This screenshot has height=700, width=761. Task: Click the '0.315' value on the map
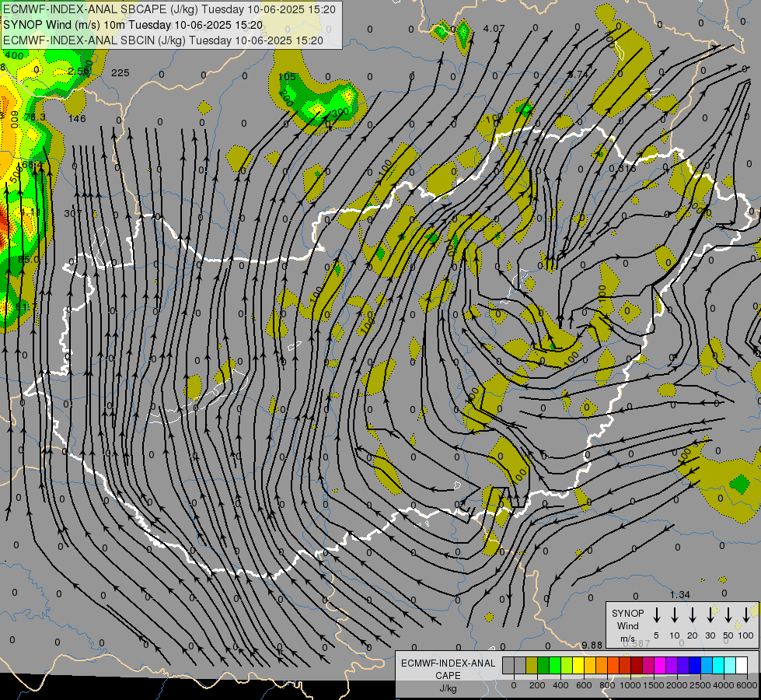click(x=622, y=169)
